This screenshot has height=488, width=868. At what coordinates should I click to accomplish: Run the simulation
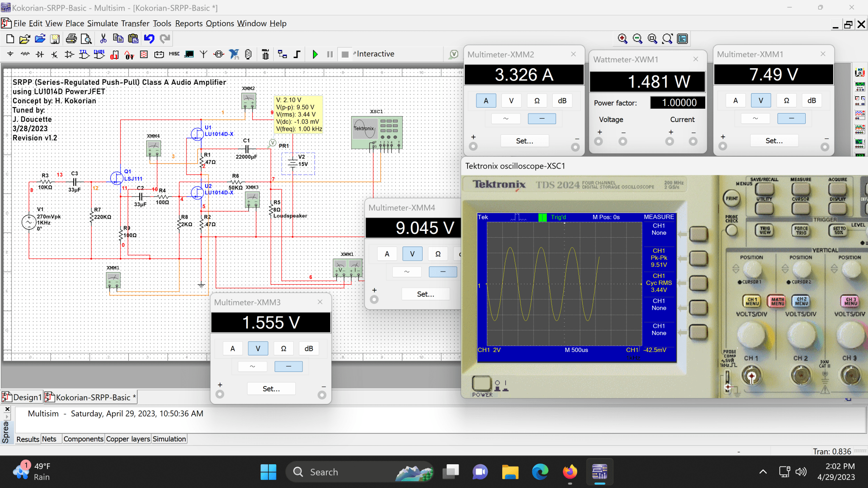point(315,54)
